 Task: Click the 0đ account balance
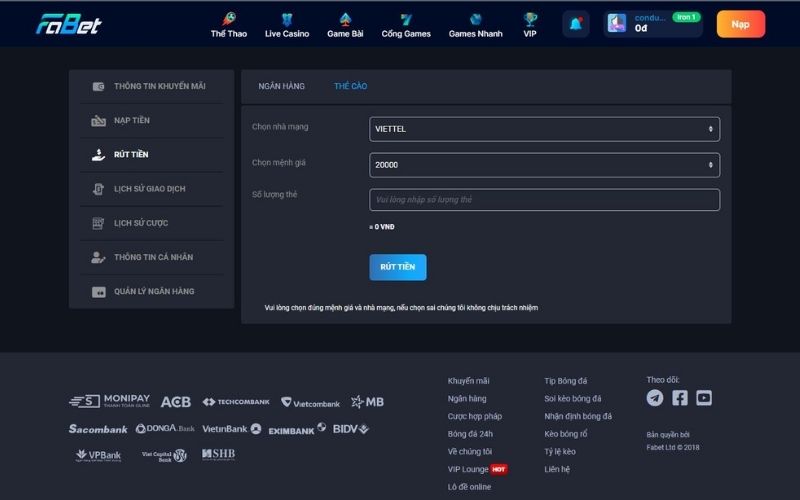click(x=641, y=29)
